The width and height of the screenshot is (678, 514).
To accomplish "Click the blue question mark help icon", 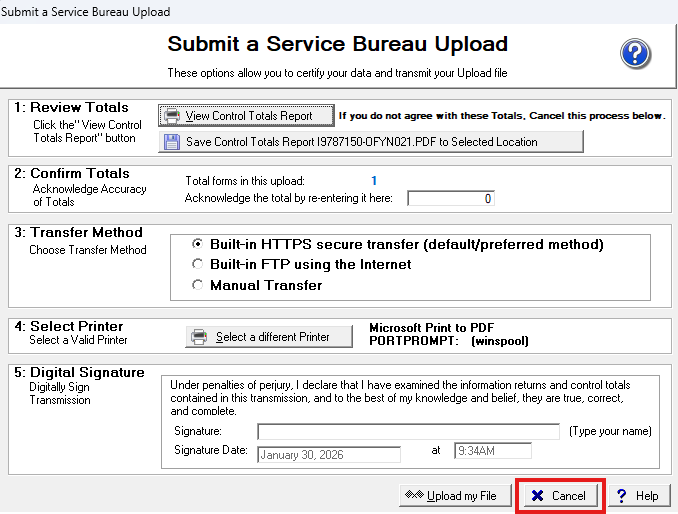I will tap(636, 54).
